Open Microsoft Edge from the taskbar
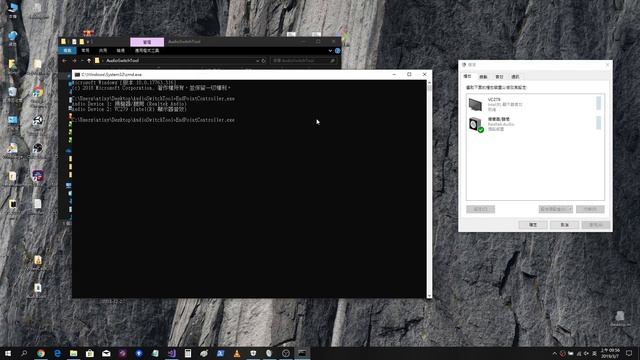 pos(57,353)
